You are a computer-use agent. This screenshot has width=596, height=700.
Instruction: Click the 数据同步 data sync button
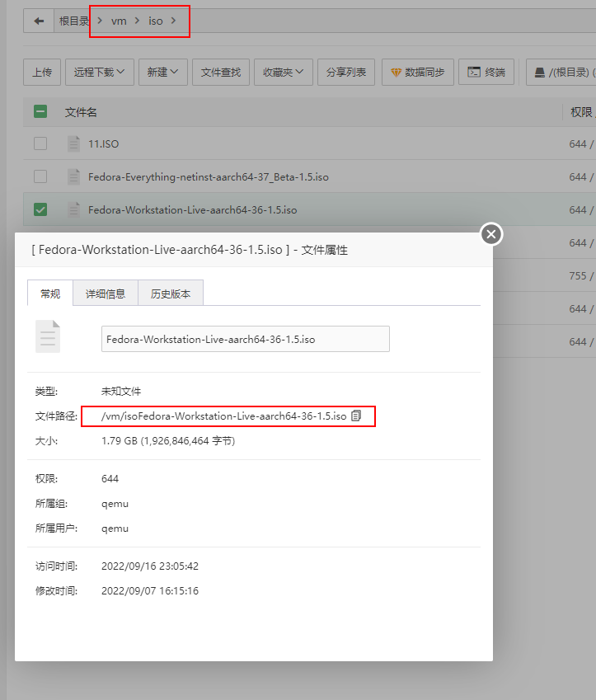tap(417, 73)
